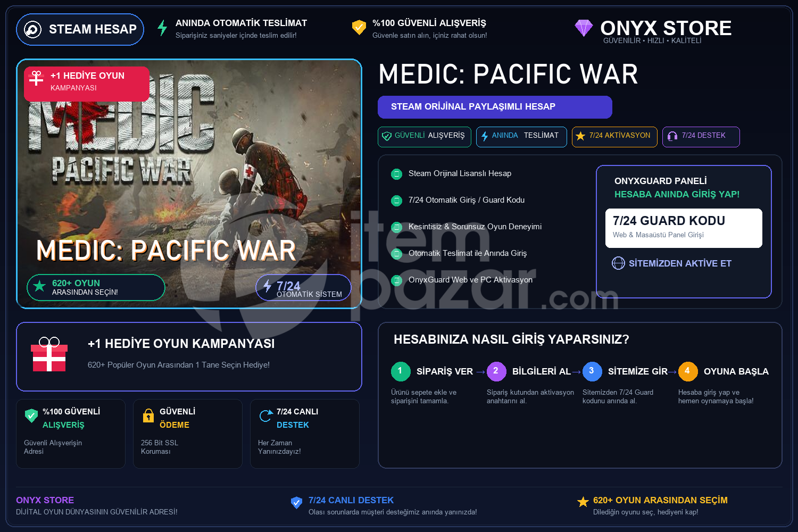Click the footer 620+ OYUN ARASINDAN SEÇİM title
798x532 pixels.
point(660,500)
